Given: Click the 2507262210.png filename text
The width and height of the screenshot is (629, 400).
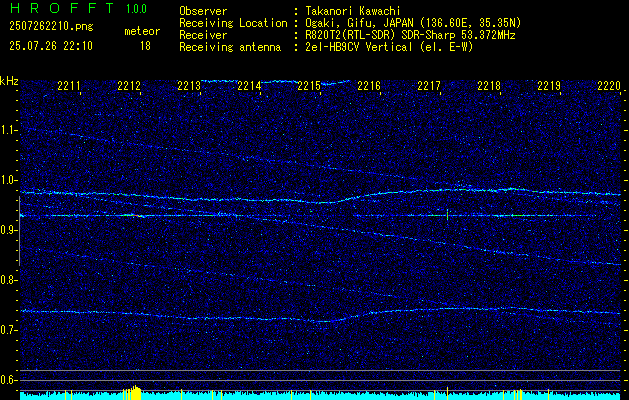Looking at the screenshot, I should tap(51, 26).
